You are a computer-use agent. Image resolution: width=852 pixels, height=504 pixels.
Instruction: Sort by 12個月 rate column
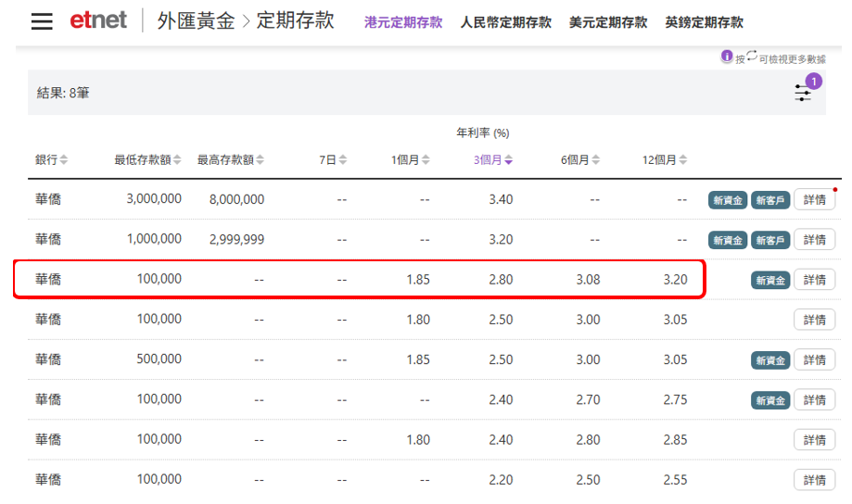[665, 159]
